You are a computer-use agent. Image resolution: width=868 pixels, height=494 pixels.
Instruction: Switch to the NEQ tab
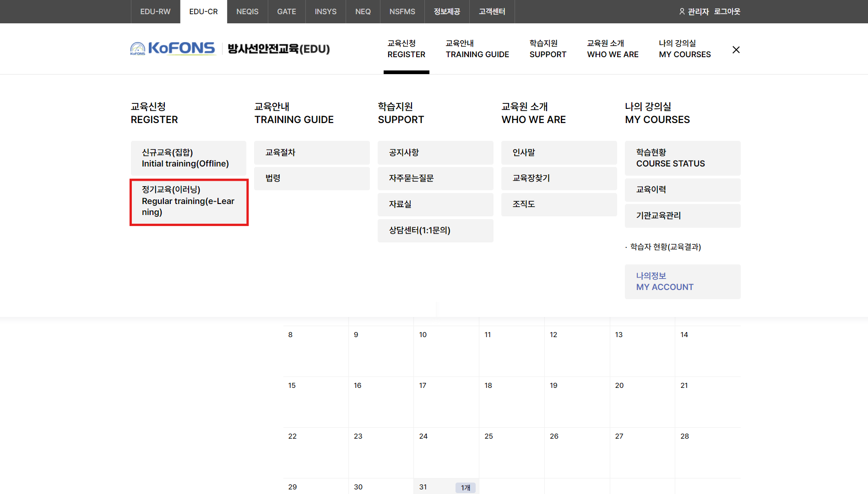click(363, 11)
